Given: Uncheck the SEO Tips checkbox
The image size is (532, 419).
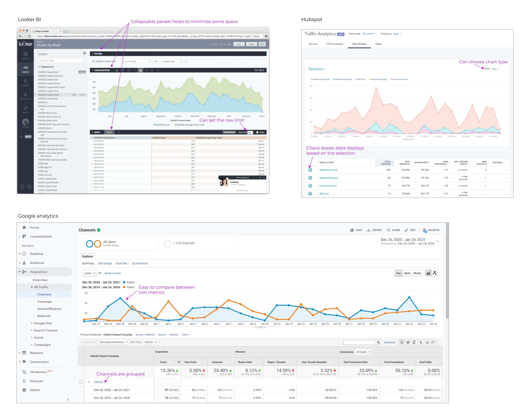Looking at the screenshot, I should [310, 193].
